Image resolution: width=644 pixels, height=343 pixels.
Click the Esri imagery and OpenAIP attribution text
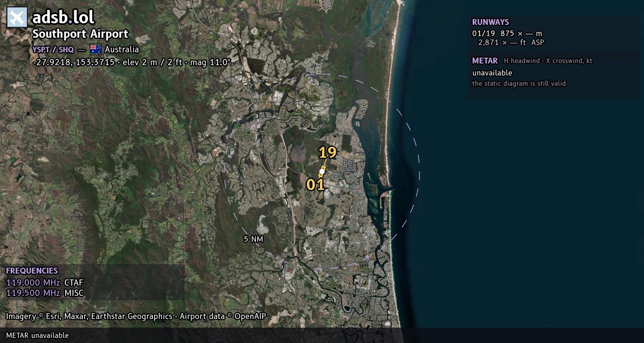[136, 316]
